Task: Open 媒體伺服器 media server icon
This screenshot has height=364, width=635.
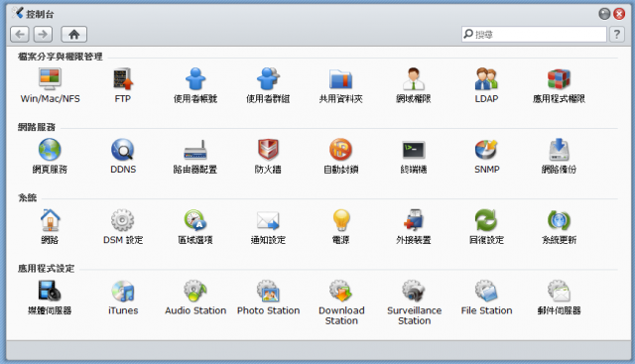Action: [x=50, y=291]
